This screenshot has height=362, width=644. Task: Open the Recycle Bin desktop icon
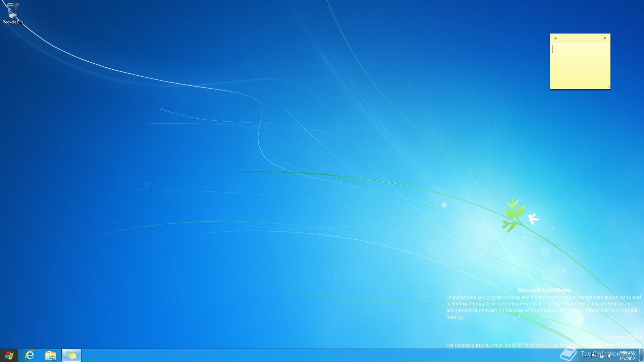(x=12, y=13)
